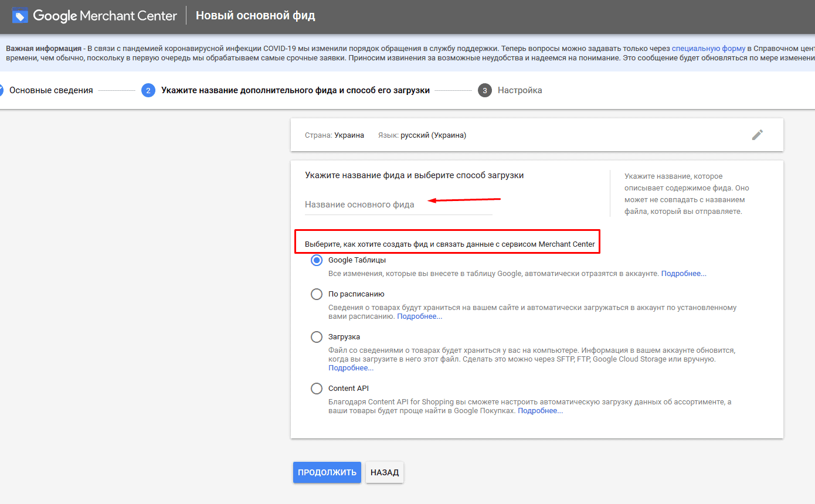
Task: Open Подробнее link for Google Таблицы
Action: pyautogui.click(x=684, y=273)
